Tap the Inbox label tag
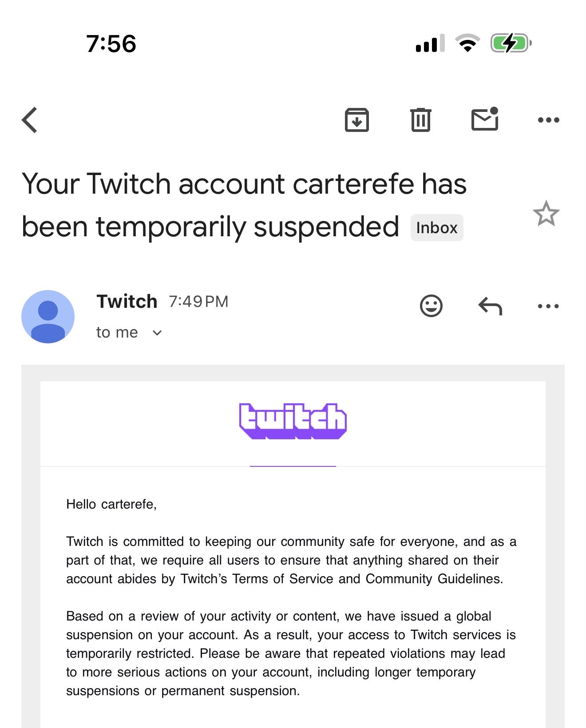The width and height of the screenshot is (586, 728). coord(437,228)
